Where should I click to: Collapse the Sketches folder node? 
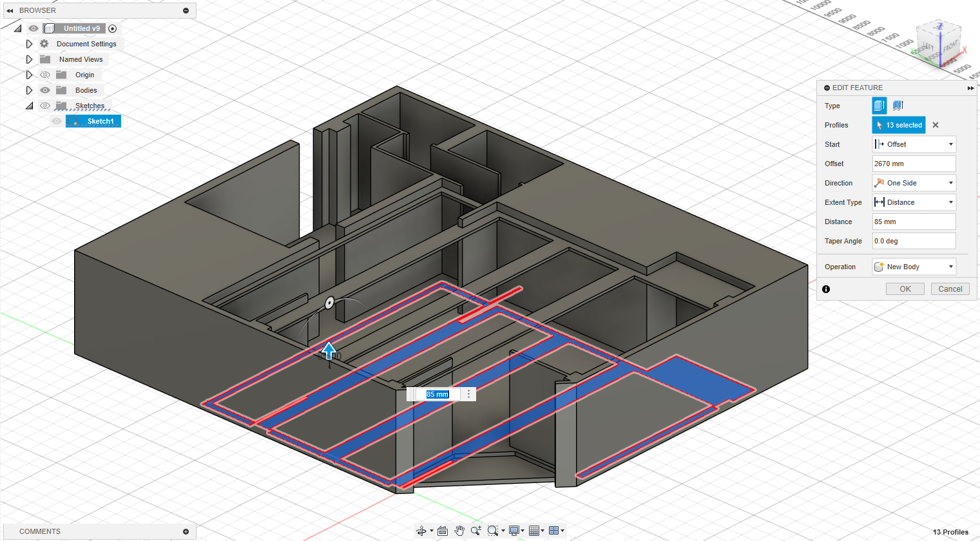tap(30, 106)
